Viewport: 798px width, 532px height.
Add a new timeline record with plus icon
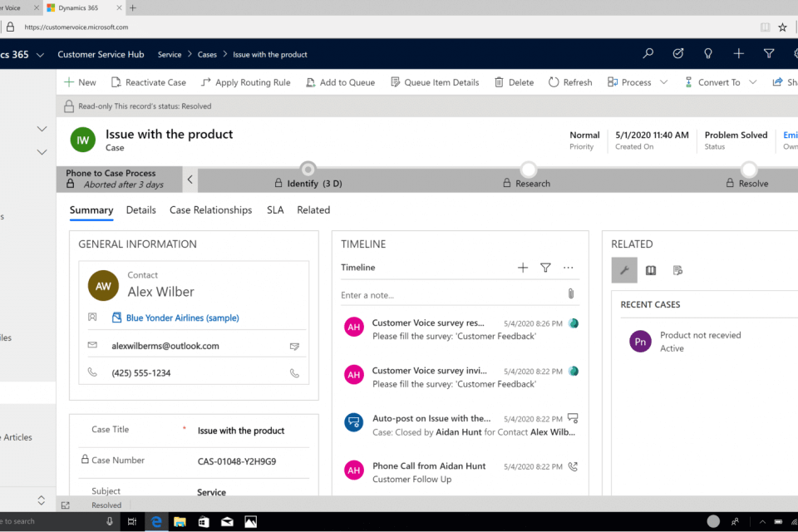coord(523,268)
